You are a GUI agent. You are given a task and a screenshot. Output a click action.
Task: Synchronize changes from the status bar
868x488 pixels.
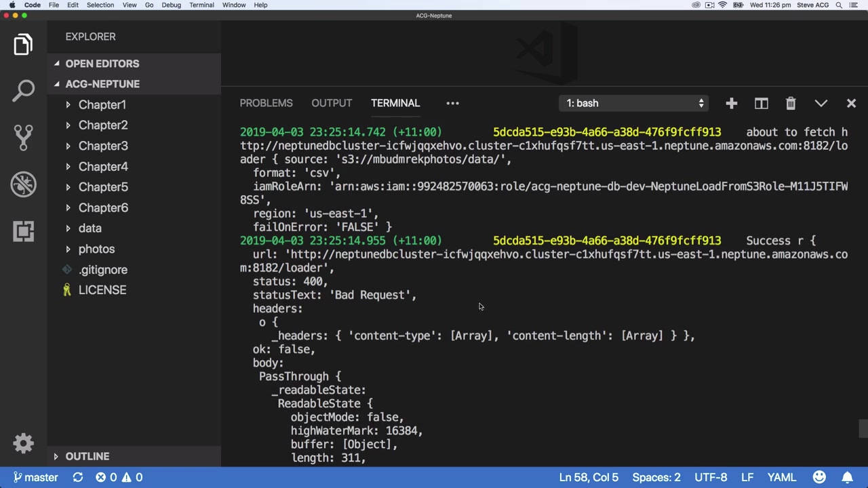click(78, 477)
